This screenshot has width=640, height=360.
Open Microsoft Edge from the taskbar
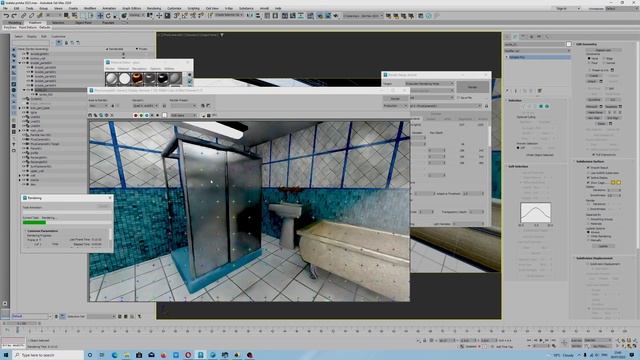[114, 355]
